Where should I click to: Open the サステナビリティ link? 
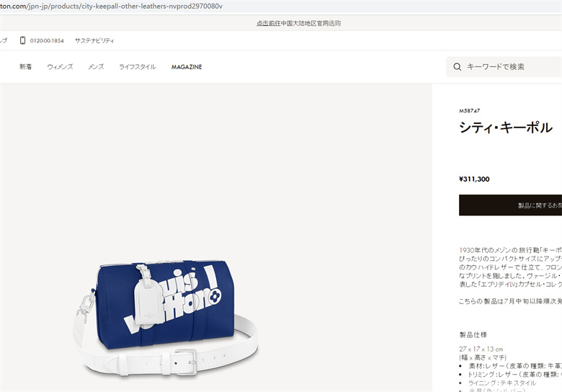(94, 41)
